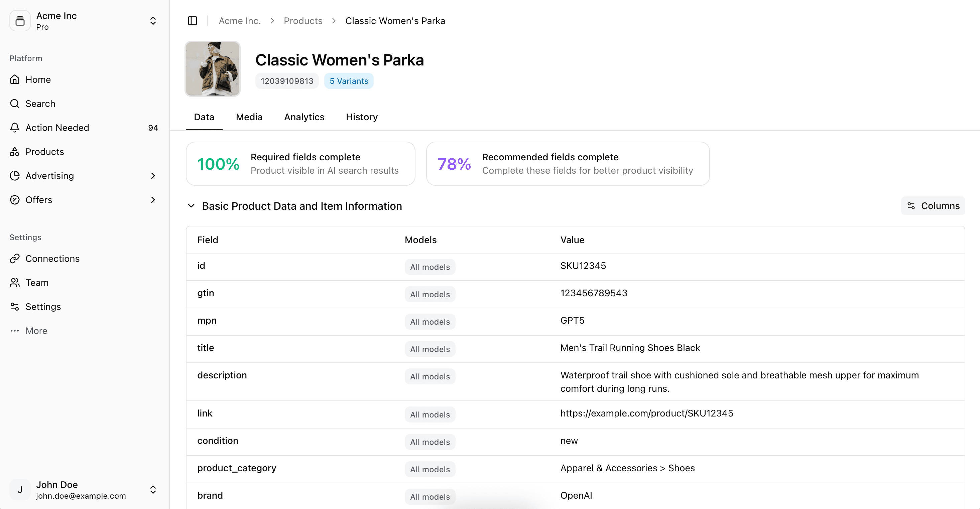Click the 78% recommended fields progress card
This screenshot has height=509, width=980.
pos(568,163)
